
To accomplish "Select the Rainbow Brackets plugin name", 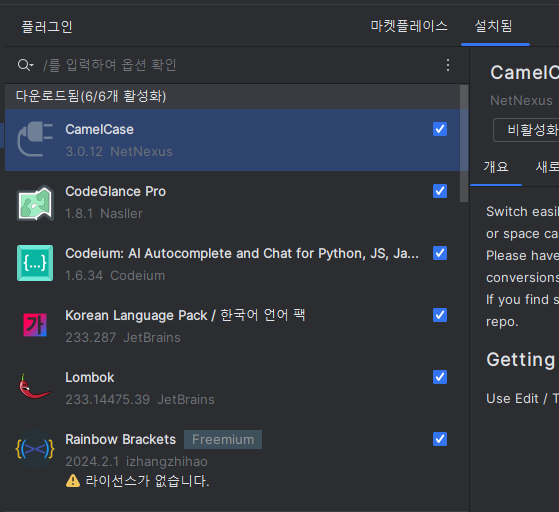I will coord(120,440).
